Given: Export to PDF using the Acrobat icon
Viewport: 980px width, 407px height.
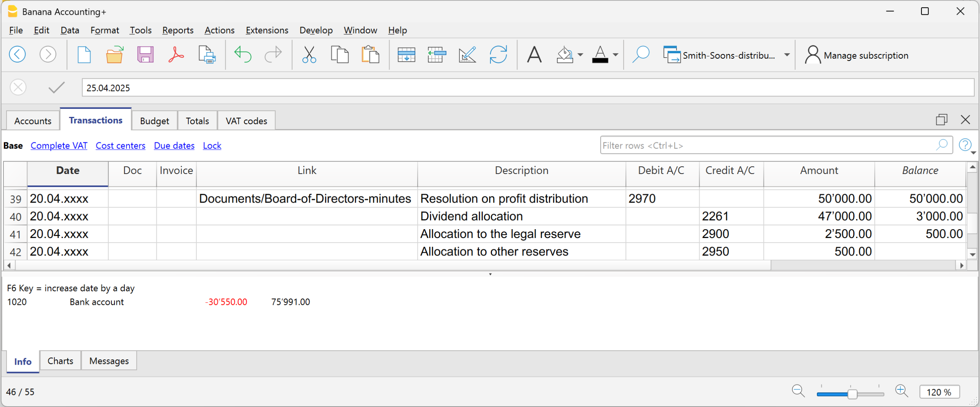Looking at the screenshot, I should [x=176, y=54].
